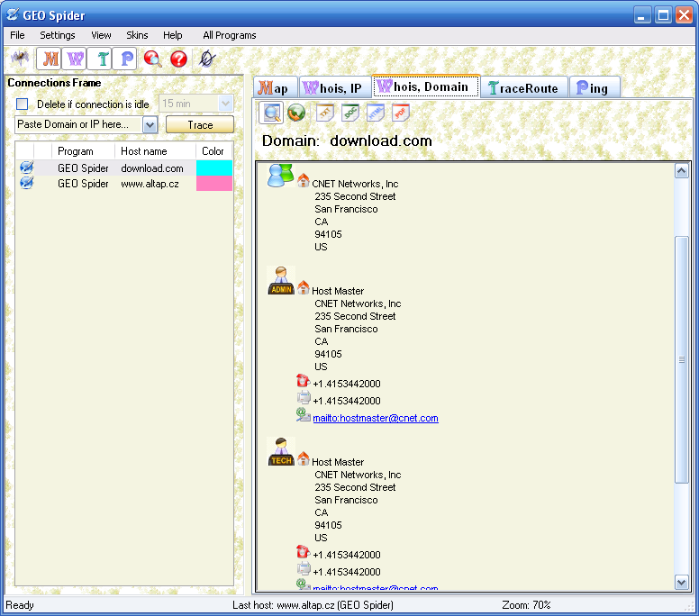The image size is (699, 616).
Task: Open the All Programs menu
Action: coord(230,35)
